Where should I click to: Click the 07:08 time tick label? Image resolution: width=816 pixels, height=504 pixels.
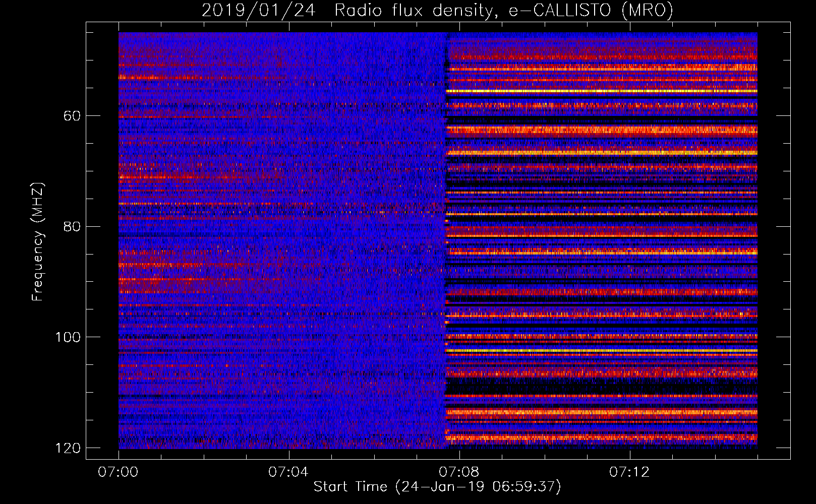[x=458, y=472]
